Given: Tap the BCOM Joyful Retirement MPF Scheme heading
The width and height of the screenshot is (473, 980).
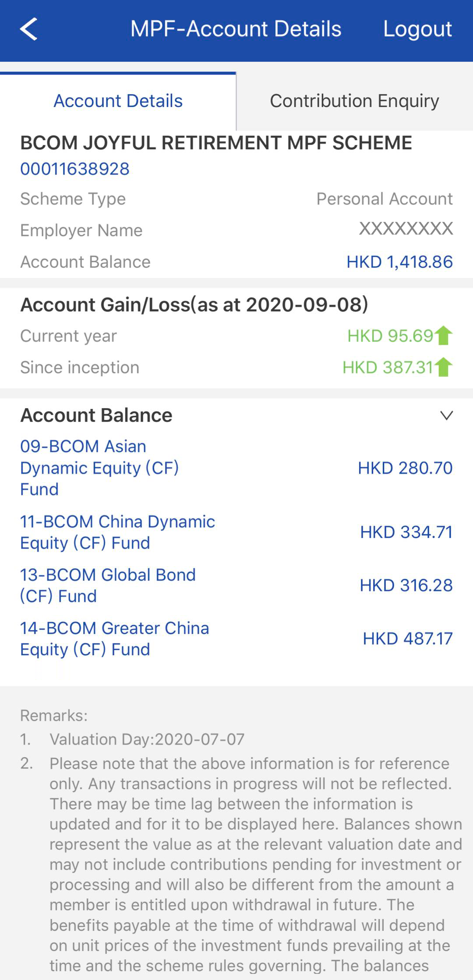Looking at the screenshot, I should pos(216,143).
